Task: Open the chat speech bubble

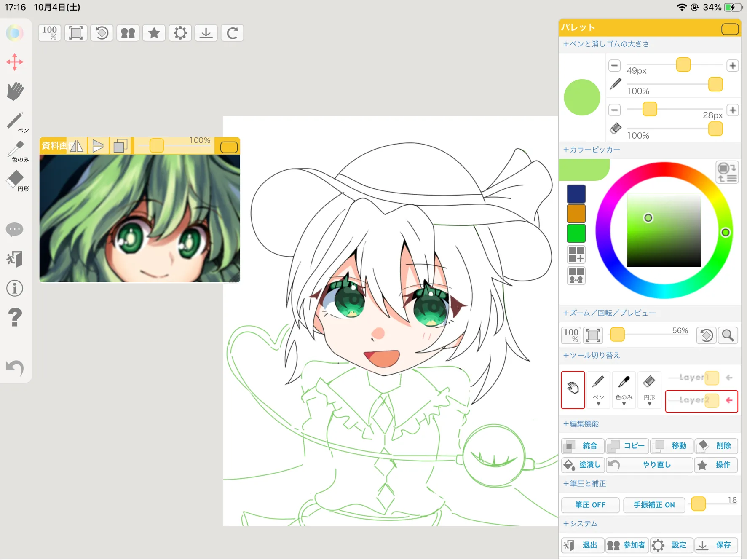Action: pyautogui.click(x=15, y=229)
